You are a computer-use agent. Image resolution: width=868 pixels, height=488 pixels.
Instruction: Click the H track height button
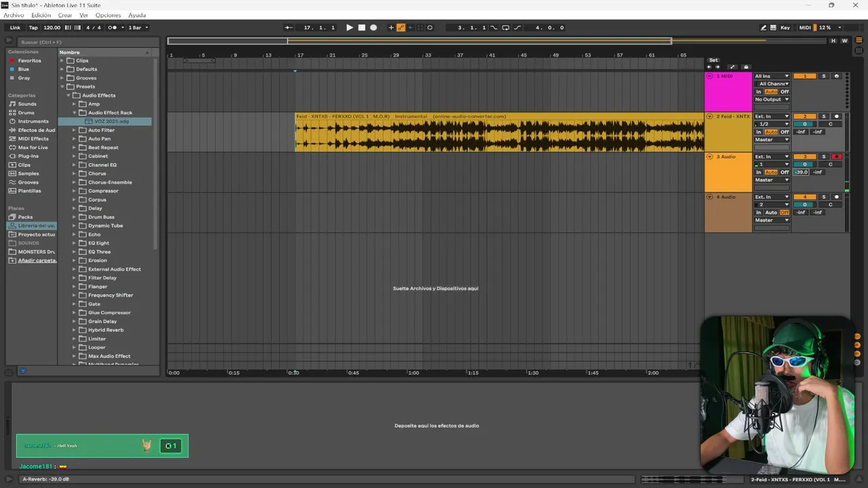click(x=833, y=41)
